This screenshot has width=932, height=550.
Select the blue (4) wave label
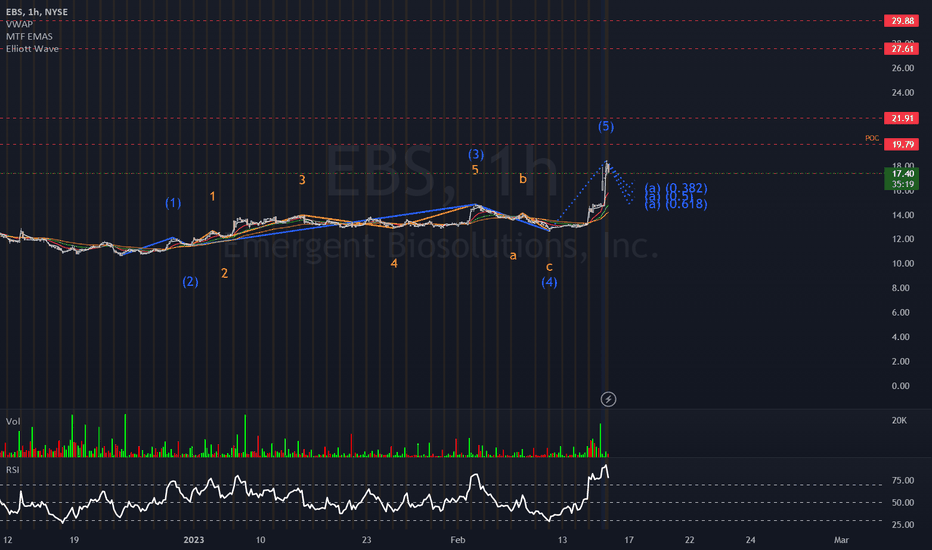[549, 282]
